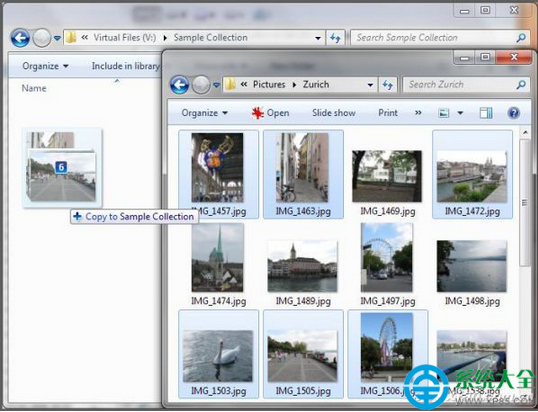Viewport: 538px width, 412px height.
Task: Click Slide show button
Action: coord(334,113)
